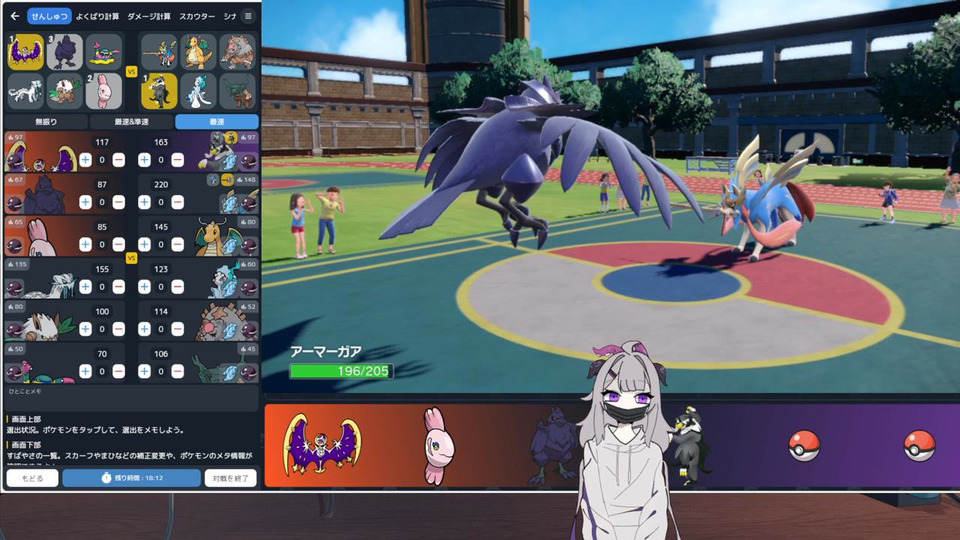Select gray form icon on Zacian row
Viewport: 960px width, 540px height.
coord(213,179)
